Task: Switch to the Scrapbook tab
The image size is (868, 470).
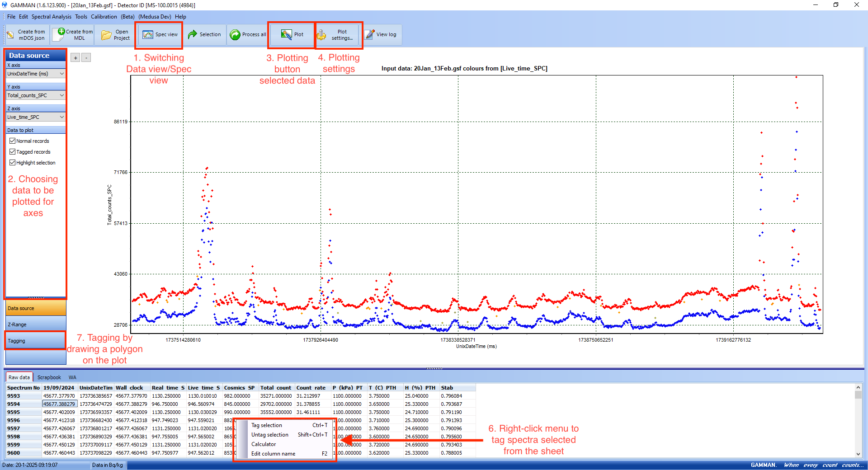Action: pos(49,377)
